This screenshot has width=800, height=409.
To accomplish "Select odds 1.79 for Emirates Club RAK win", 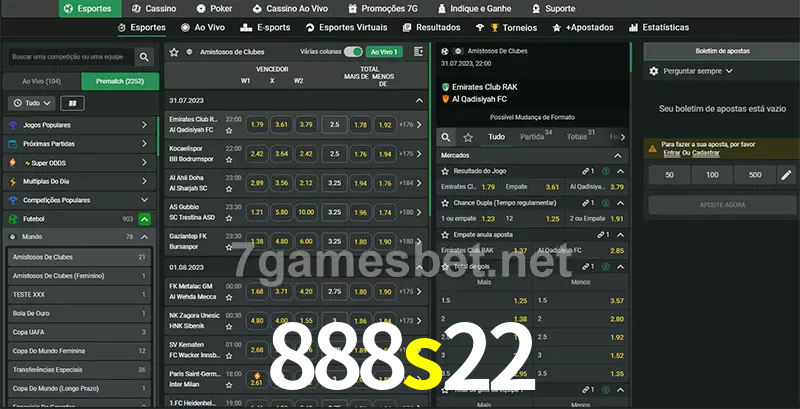I will (257, 125).
